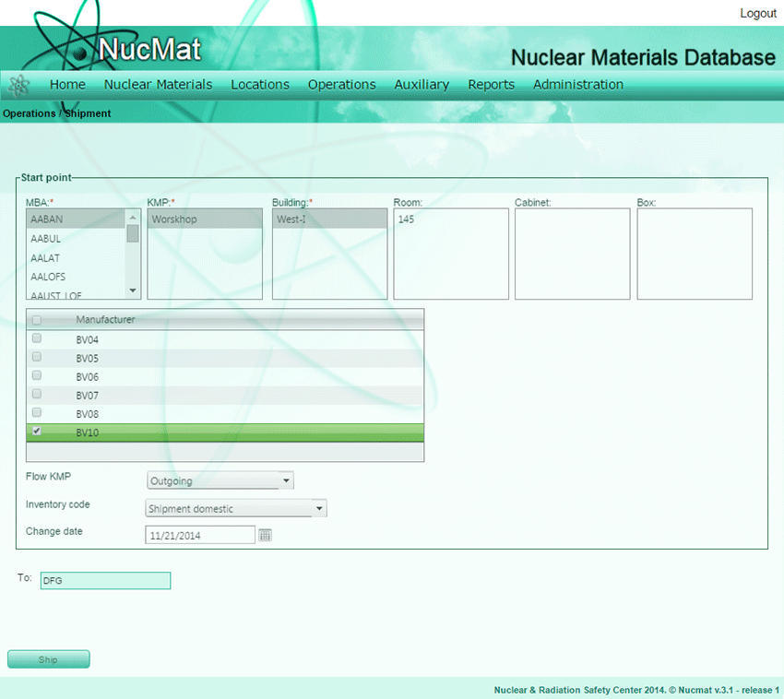Click the Logout link
This screenshot has height=699, width=784.
(757, 13)
